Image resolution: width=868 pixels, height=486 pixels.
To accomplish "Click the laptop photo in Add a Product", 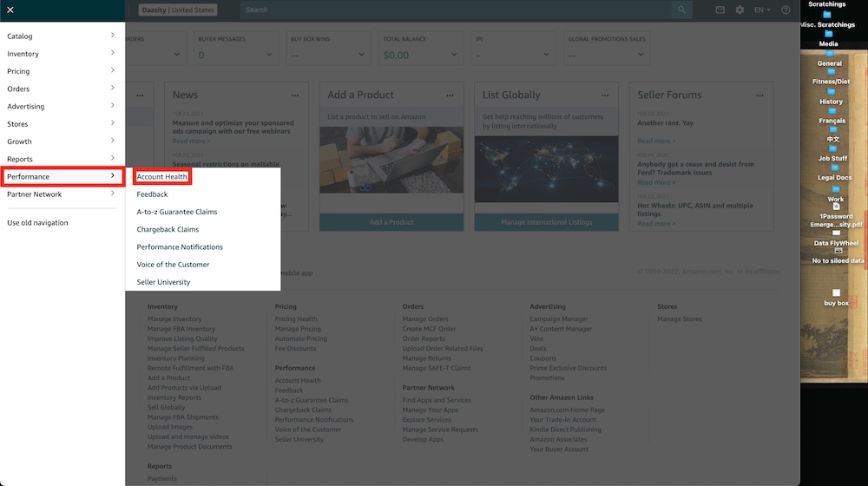I will click(391, 160).
